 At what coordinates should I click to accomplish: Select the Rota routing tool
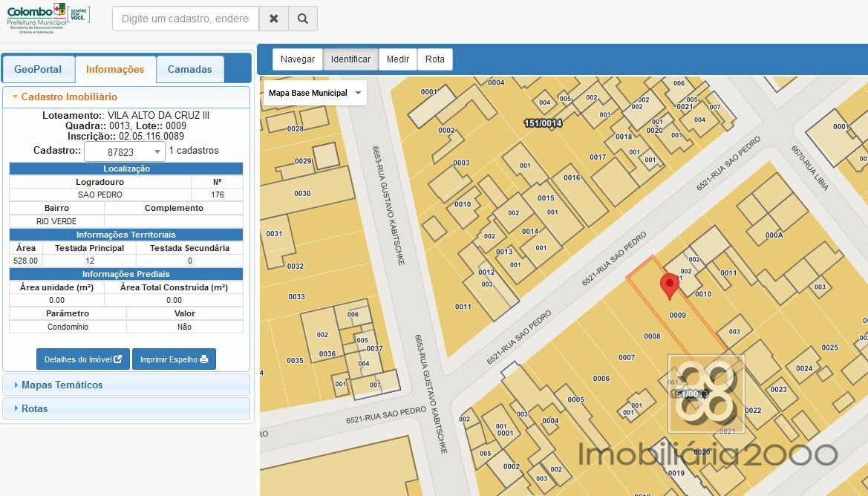[x=435, y=59]
